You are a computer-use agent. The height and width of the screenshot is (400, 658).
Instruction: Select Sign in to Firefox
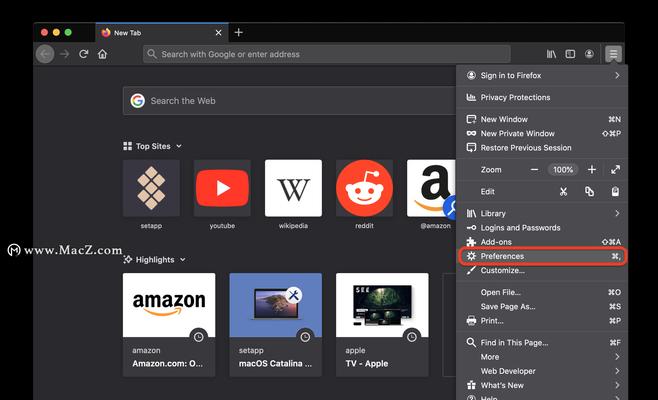click(x=542, y=76)
